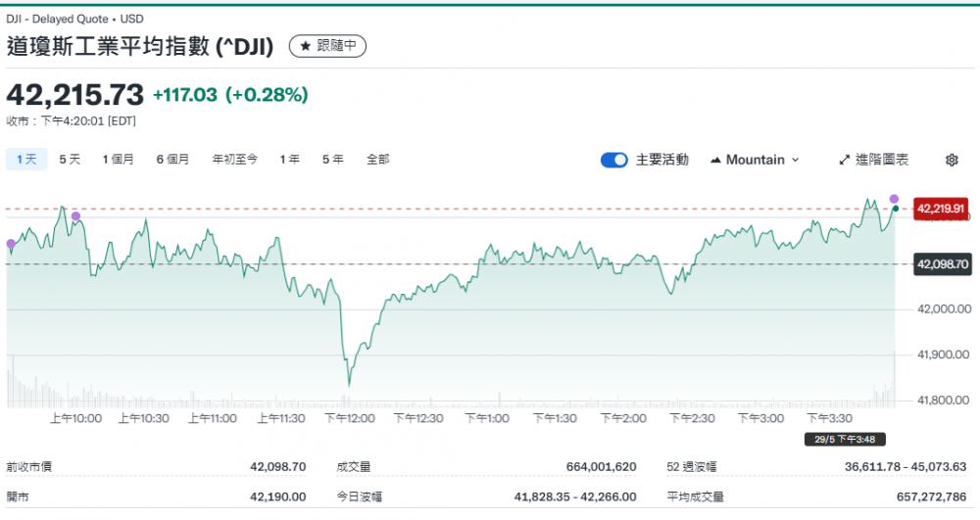Switch chart to 1年 range
The image size is (980, 520).
[x=289, y=160]
